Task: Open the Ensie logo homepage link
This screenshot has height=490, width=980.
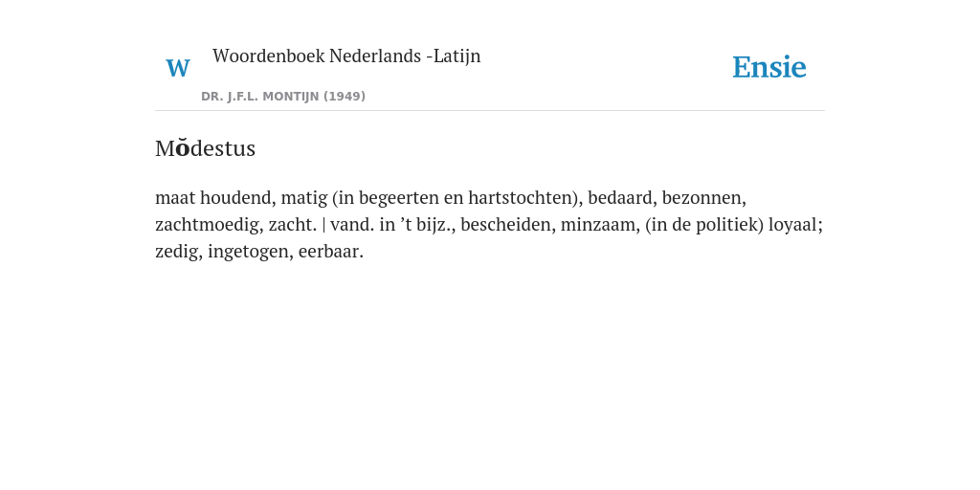Action: (x=768, y=67)
